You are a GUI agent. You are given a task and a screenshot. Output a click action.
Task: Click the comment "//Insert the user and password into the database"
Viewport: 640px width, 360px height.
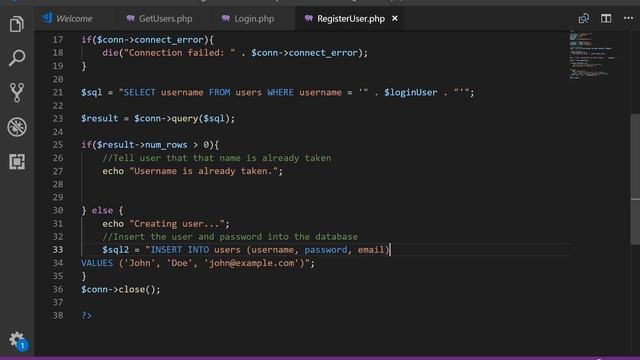[x=230, y=237]
